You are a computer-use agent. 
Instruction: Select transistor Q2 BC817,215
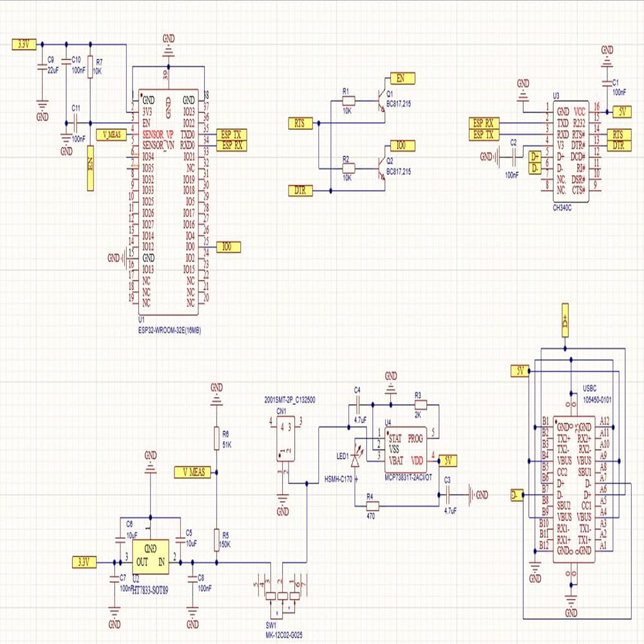point(381,169)
